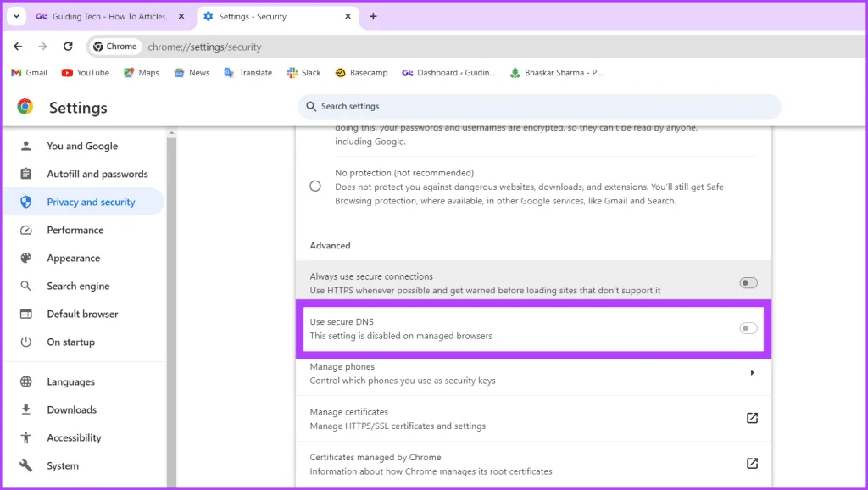Image resolution: width=868 pixels, height=490 pixels.
Task: Toggle the Use secure DNS switch
Action: 748,328
